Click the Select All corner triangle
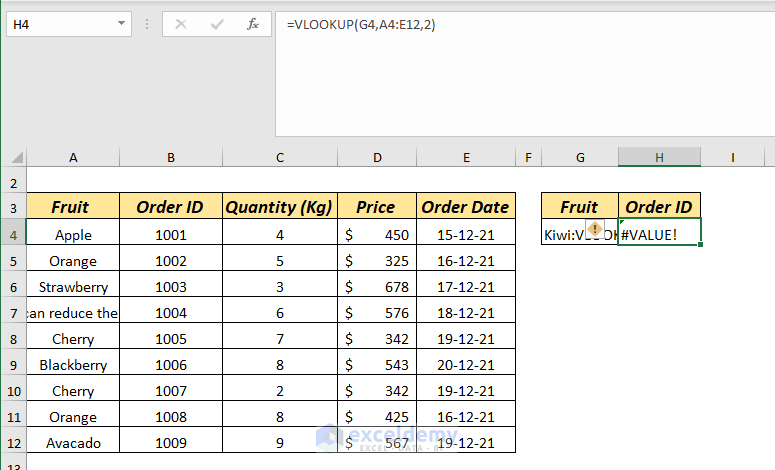 [x=17, y=158]
